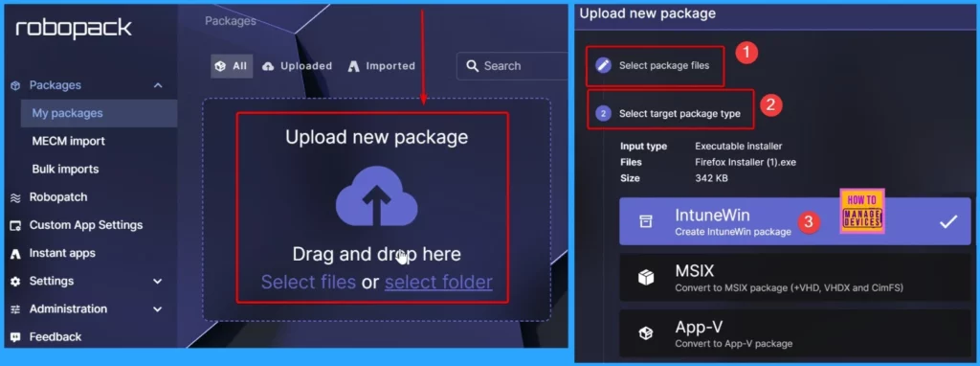Click the MSIX box icon
The width and height of the screenshot is (980, 366).
coord(646,278)
